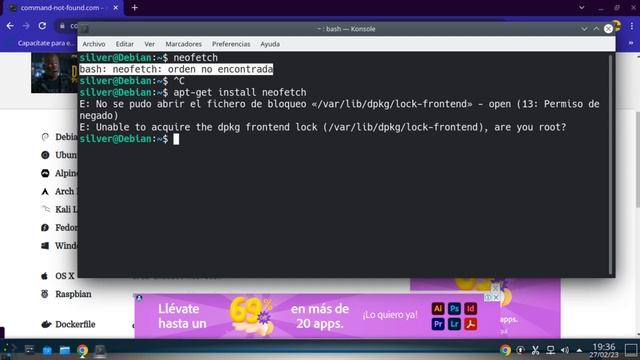Click the Premiere 'Pr' icon in the ad
This screenshot has width=640, height=360.
tap(438, 324)
